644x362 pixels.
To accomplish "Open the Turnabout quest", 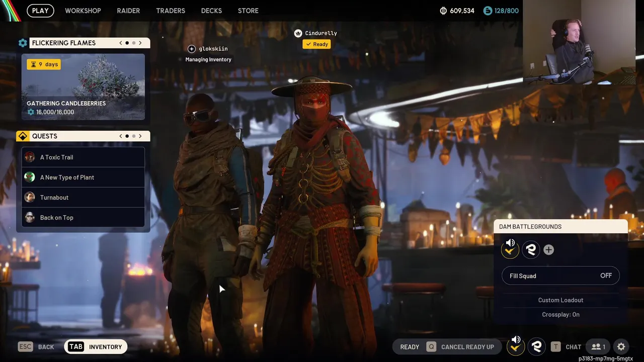I will [83, 198].
